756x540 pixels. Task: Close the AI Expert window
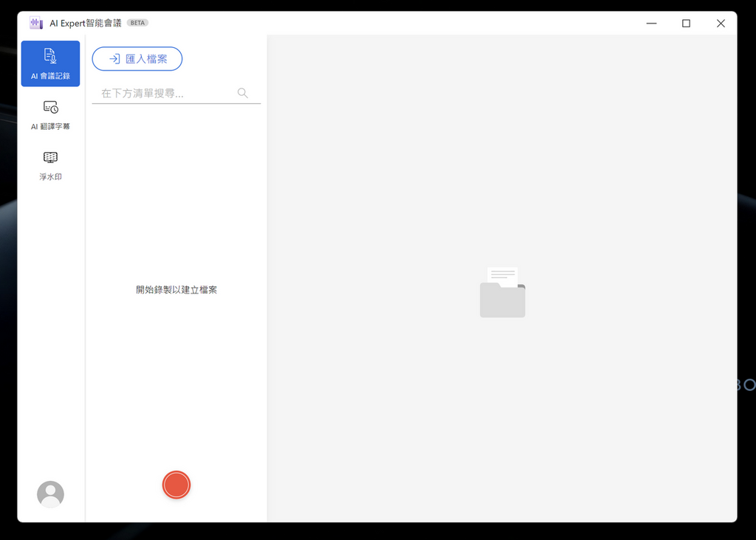(x=721, y=23)
